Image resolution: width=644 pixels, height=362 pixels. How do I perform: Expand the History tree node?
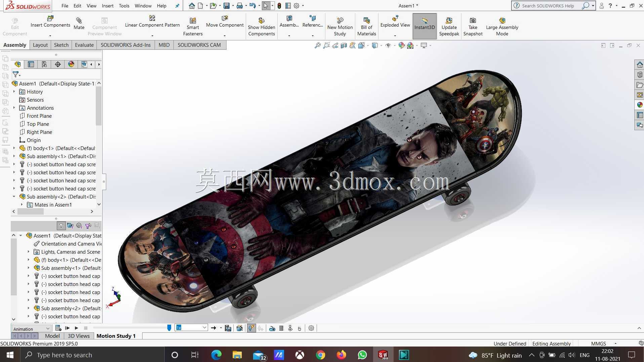(x=14, y=92)
